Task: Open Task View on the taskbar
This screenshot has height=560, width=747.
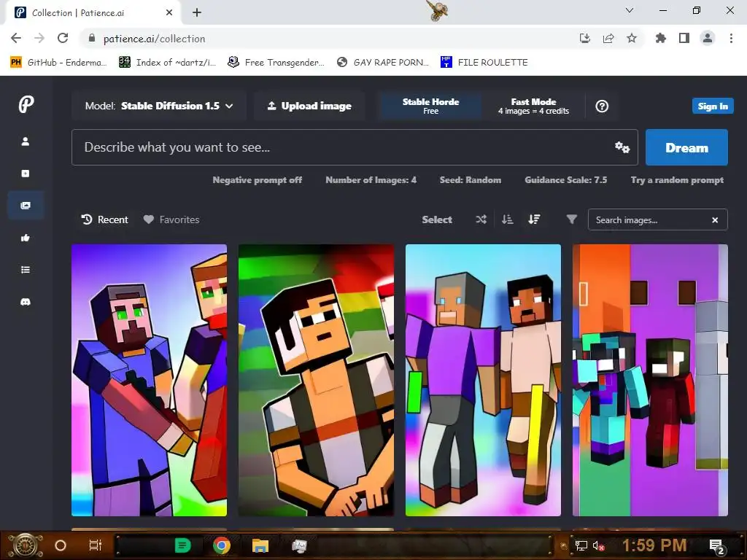Action: 96,545
